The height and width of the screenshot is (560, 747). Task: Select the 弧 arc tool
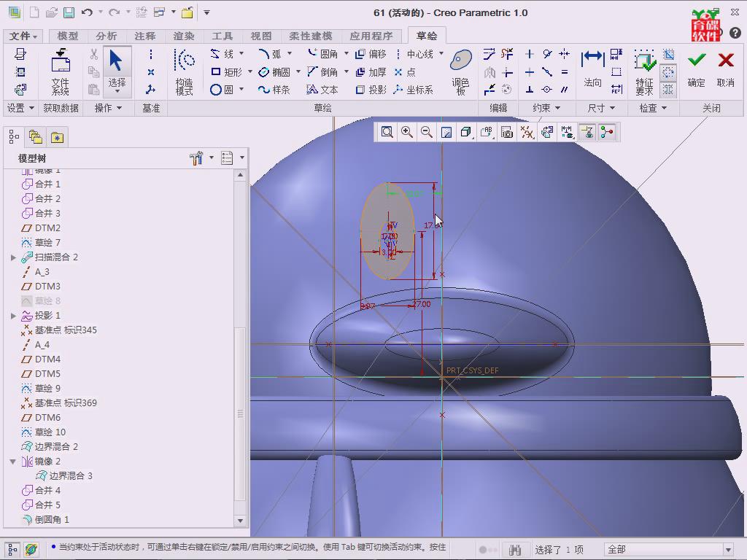(x=270, y=54)
